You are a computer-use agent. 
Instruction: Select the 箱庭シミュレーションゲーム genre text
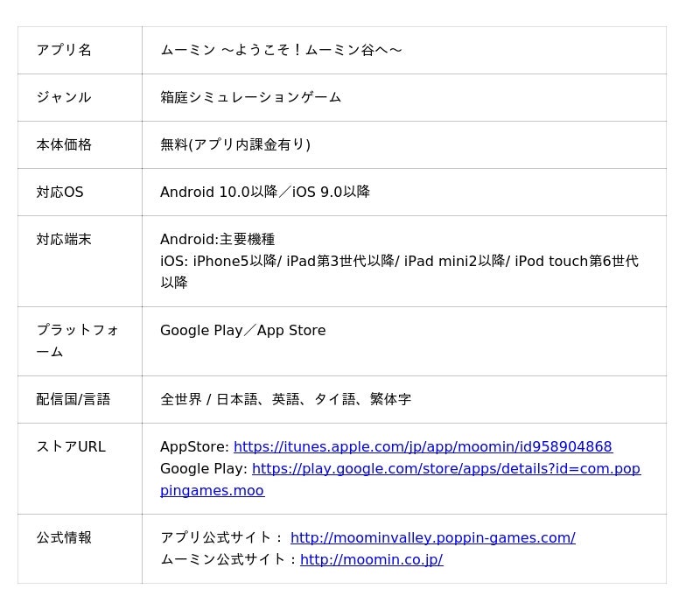pos(250,97)
